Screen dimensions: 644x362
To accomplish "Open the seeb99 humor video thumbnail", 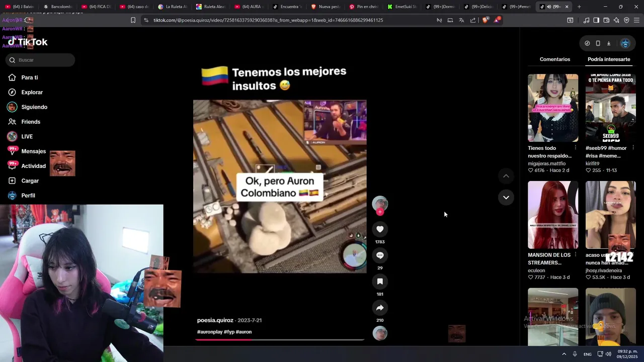I will click(610, 108).
